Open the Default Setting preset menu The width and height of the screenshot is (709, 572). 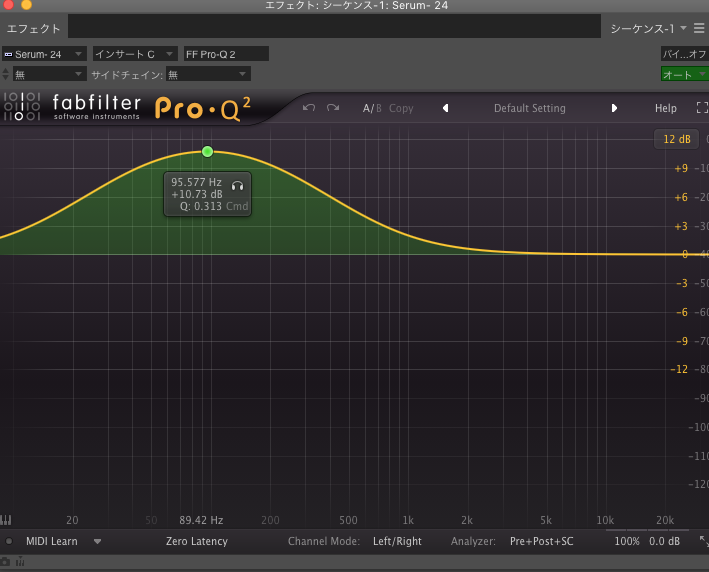click(529, 109)
